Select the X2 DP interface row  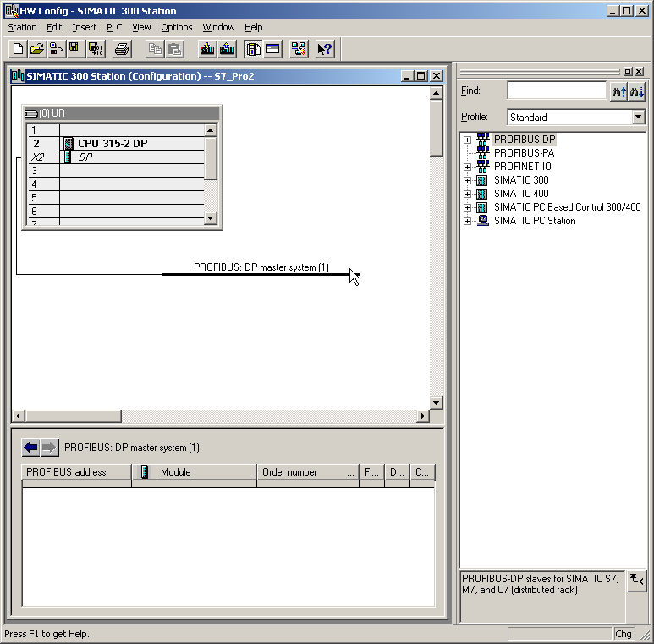[116, 157]
